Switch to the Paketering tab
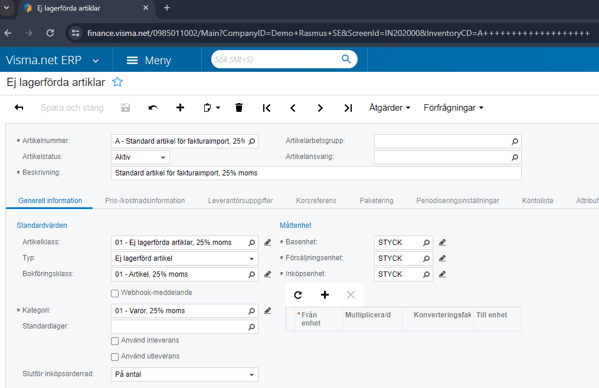This screenshot has width=599, height=388. (376, 200)
